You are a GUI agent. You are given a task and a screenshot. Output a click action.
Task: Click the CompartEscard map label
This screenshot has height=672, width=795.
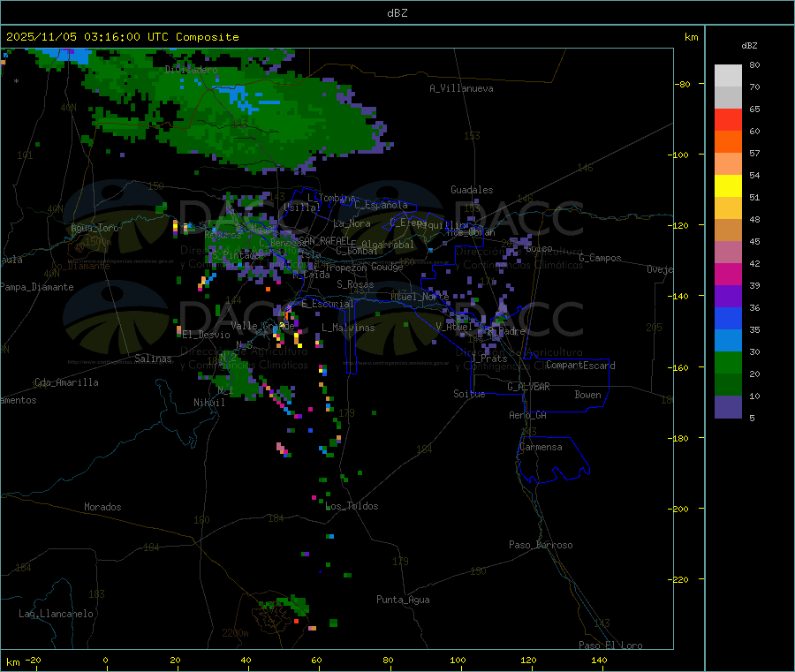click(580, 365)
